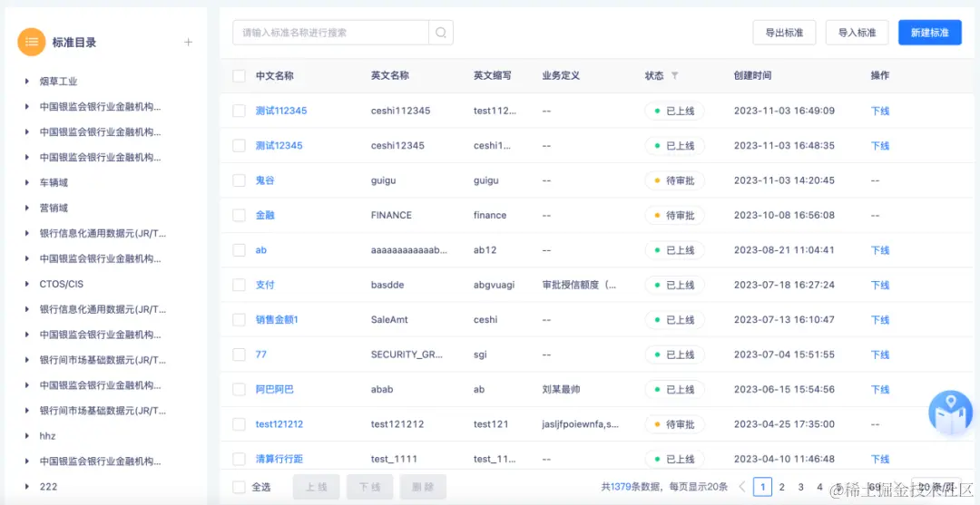This screenshot has width=980, height=505.
Task: Click the 刘某最帅 business definition cell
Action: (562, 390)
